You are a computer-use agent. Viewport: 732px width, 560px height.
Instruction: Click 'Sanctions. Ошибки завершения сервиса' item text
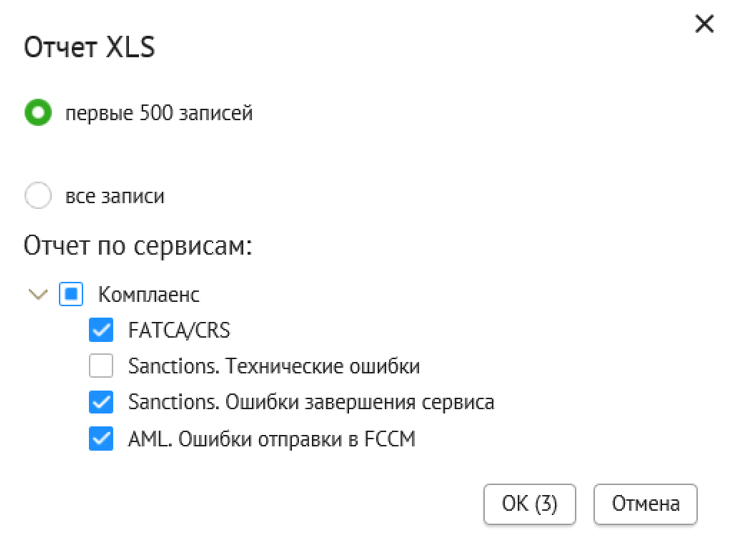(x=311, y=402)
